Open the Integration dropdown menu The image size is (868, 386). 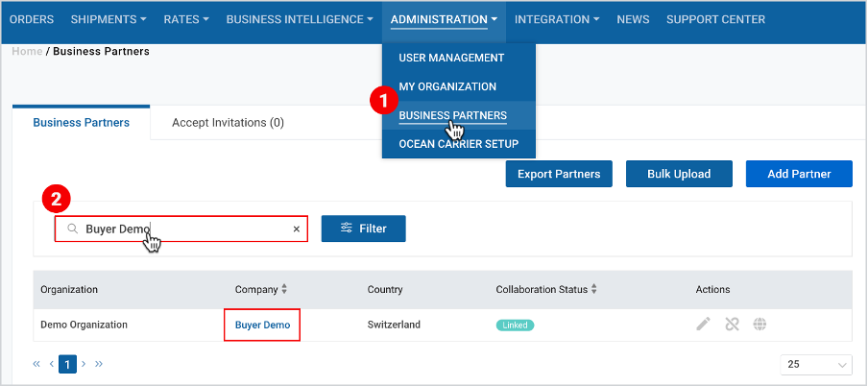pyautogui.click(x=557, y=19)
